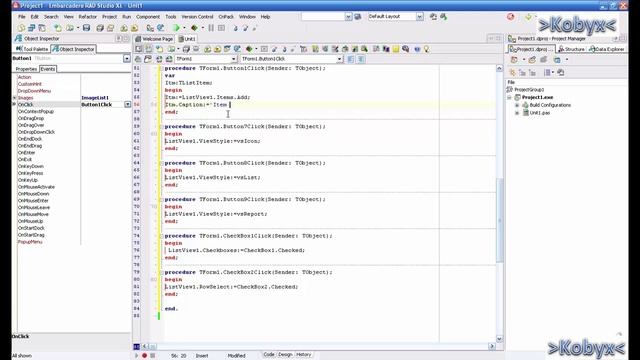Image resolution: width=640 pixels, height=360 pixels.
Task: Switch to the Tool Palette tab
Action: tap(32, 49)
